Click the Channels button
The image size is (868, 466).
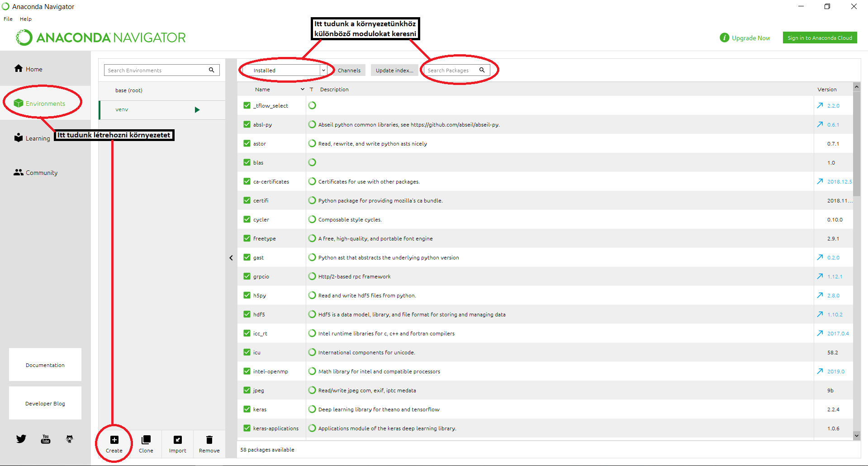pyautogui.click(x=349, y=70)
